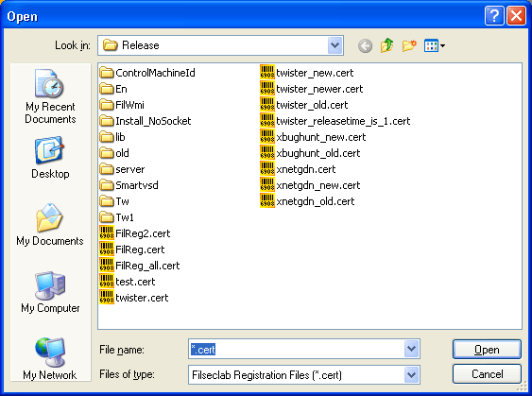
Task: Expand the Look in dropdown
Action: (x=335, y=45)
